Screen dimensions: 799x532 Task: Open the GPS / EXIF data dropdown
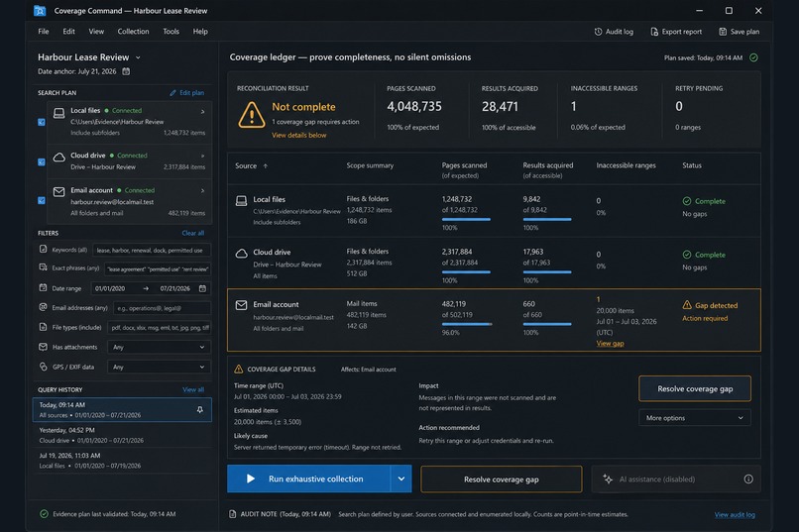(x=159, y=368)
